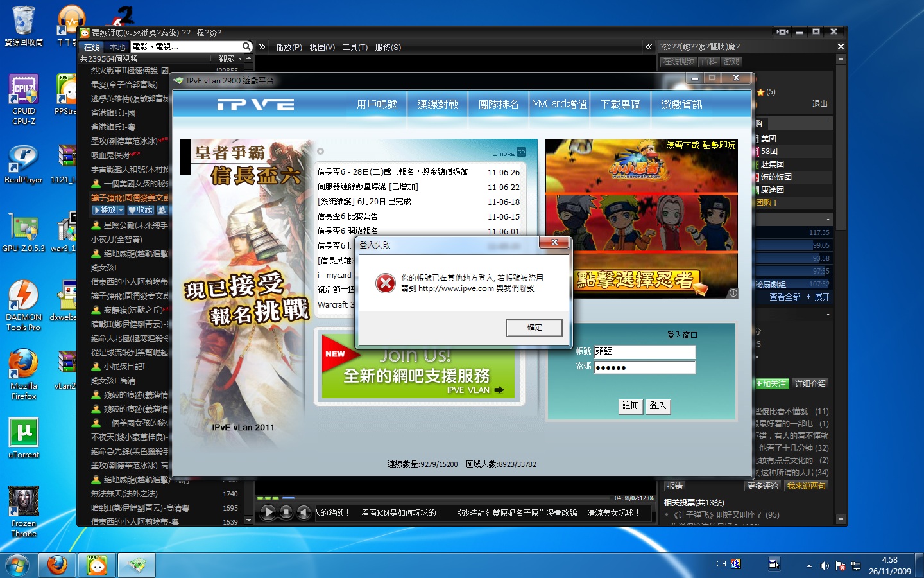The image size is (924, 578).
Task: Open the MyCard增值 tab in IPvE
Action: pyautogui.click(x=560, y=104)
